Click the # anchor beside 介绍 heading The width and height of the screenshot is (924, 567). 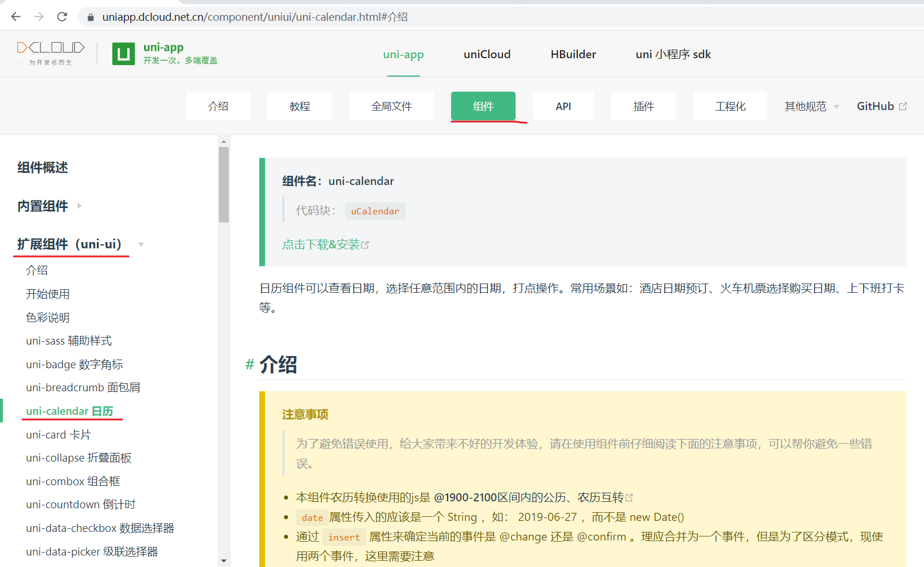(250, 365)
